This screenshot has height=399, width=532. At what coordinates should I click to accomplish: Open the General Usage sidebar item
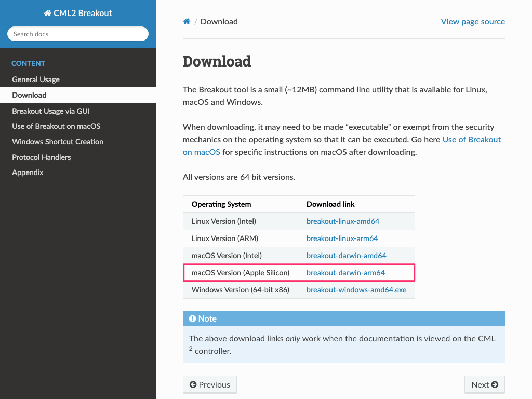pyautogui.click(x=78, y=79)
